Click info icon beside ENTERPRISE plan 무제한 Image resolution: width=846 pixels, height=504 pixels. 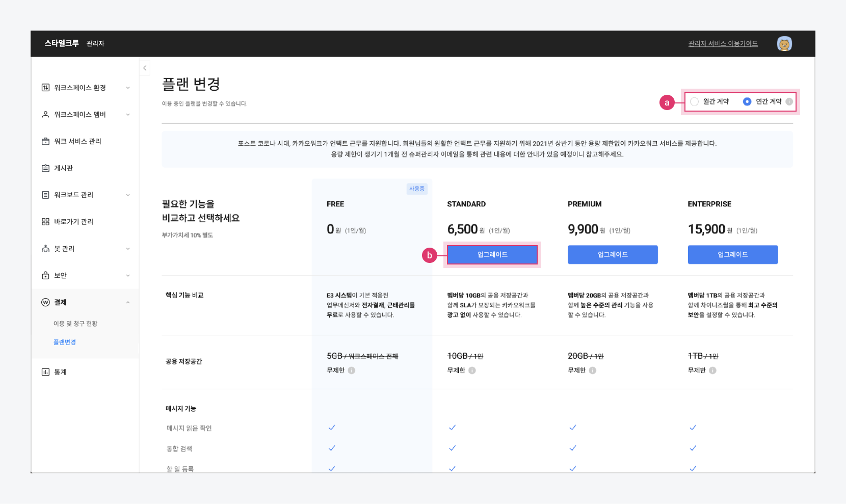[712, 370]
